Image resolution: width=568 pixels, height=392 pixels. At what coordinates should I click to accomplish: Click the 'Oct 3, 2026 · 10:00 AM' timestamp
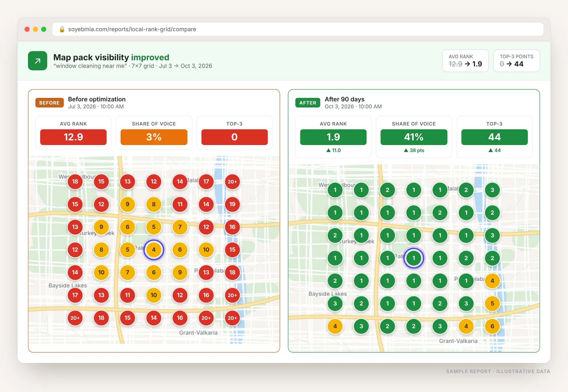[x=353, y=107]
